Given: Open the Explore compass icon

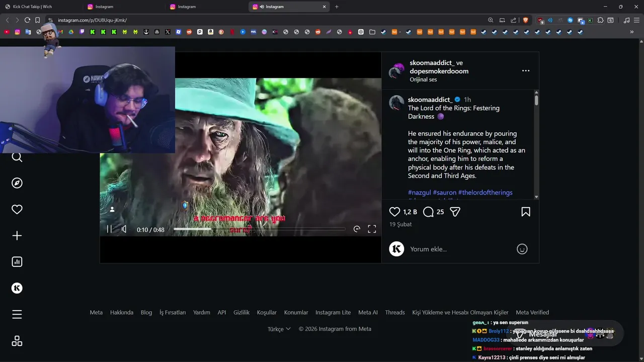Looking at the screenshot, I should pos(17,183).
